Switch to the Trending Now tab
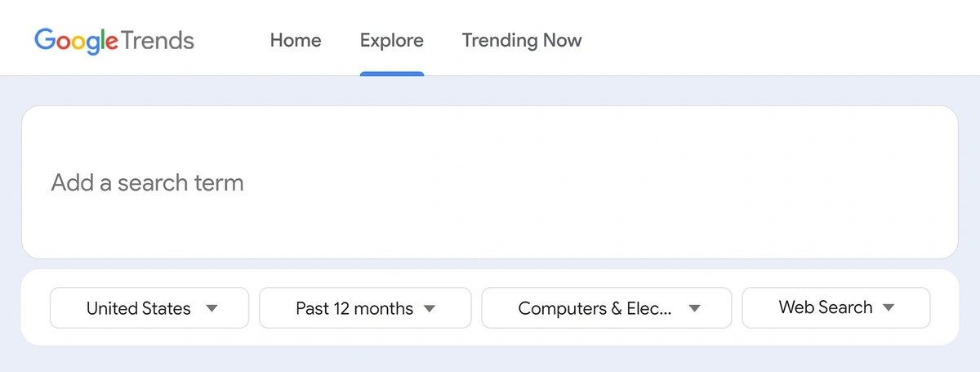The height and width of the screenshot is (372, 980). click(522, 40)
